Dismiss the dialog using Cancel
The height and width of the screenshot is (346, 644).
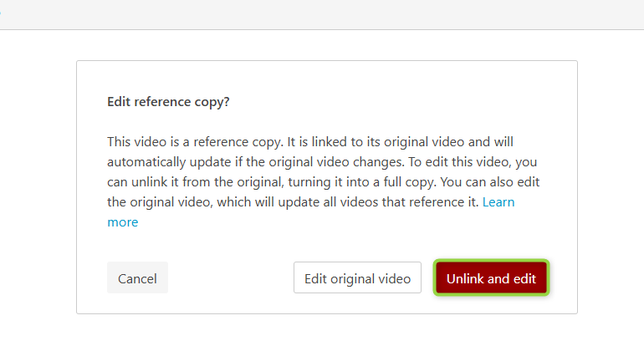pyautogui.click(x=137, y=277)
